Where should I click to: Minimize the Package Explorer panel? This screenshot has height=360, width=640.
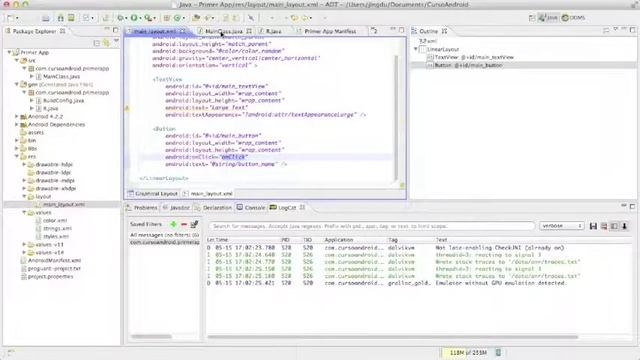tap(107, 29)
